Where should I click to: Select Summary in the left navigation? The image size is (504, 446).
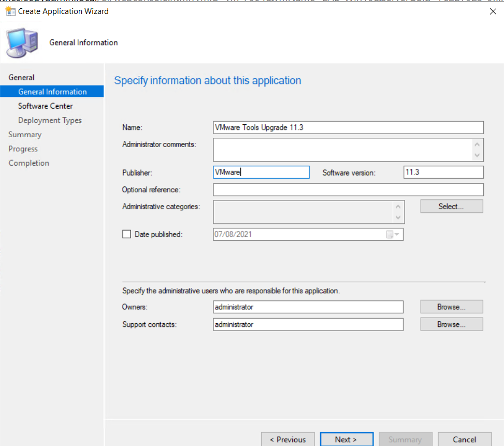25,134
